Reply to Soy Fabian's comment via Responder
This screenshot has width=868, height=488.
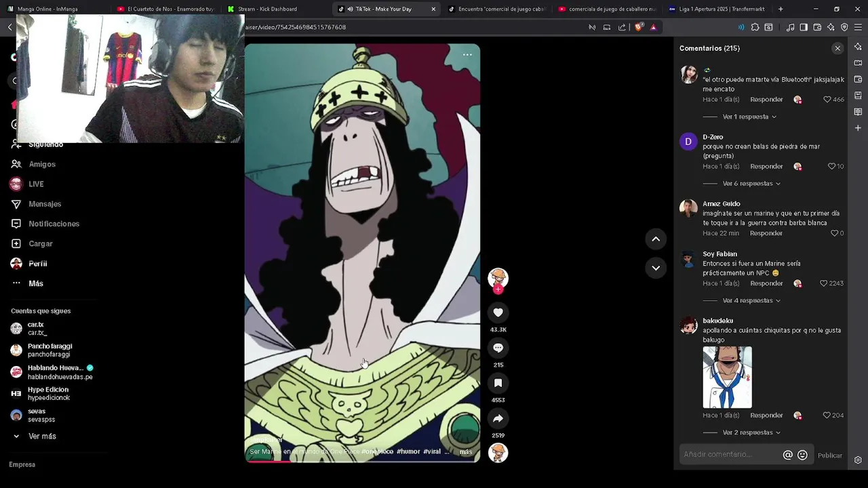[766, 283]
